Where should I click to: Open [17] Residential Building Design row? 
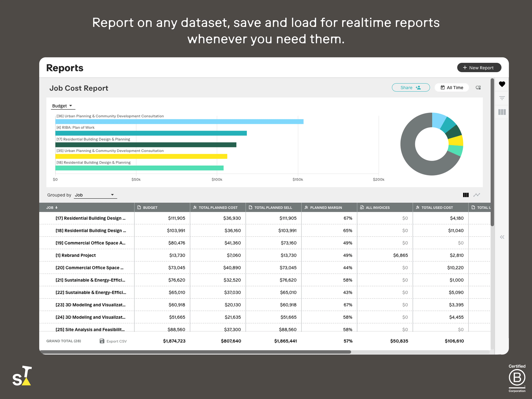(265, 218)
